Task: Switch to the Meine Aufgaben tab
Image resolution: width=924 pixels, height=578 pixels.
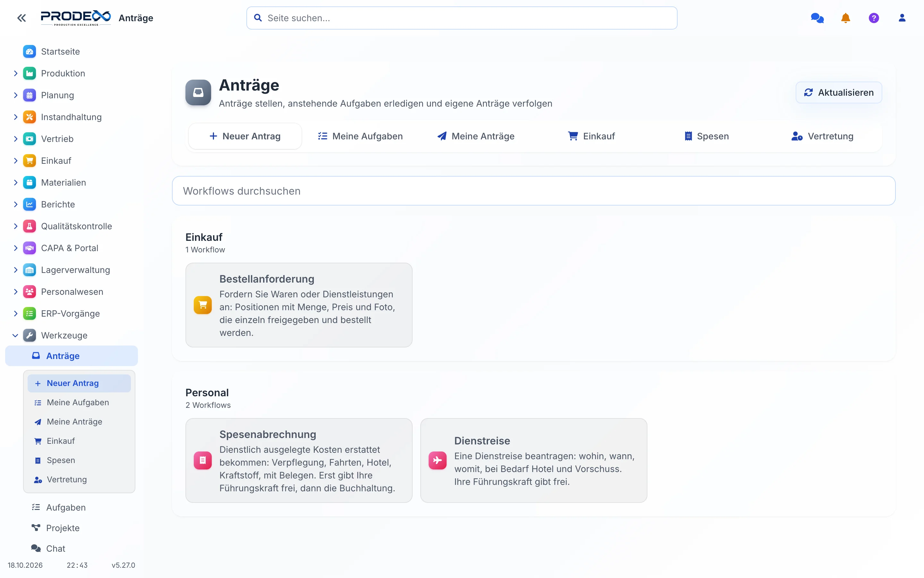Action: coord(360,136)
